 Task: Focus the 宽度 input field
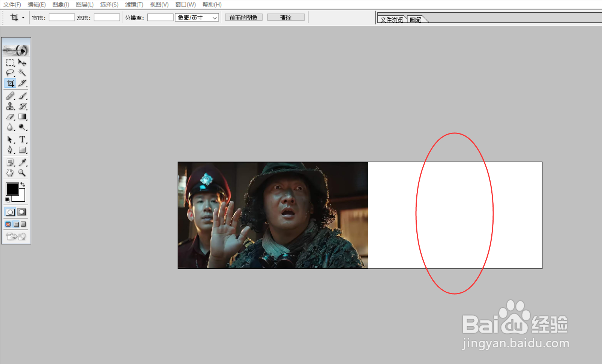(x=62, y=18)
